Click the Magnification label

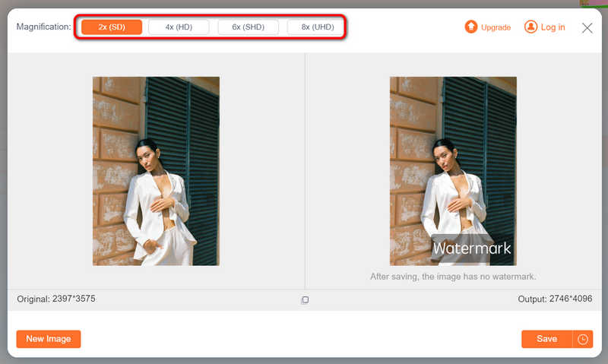point(44,27)
